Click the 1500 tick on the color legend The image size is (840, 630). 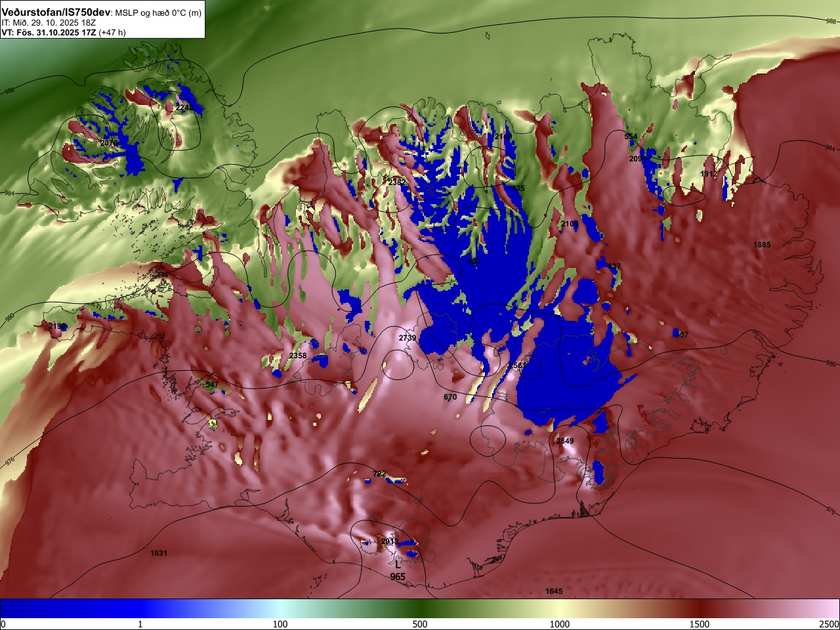click(x=700, y=624)
